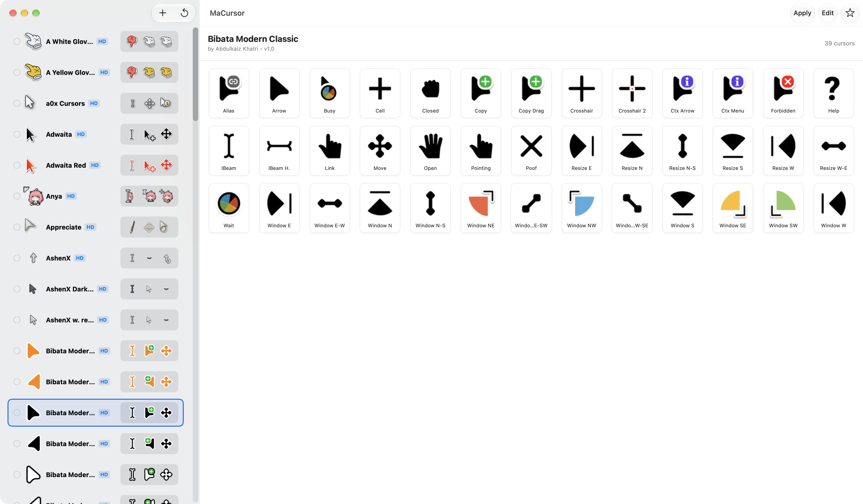Image resolution: width=863 pixels, height=504 pixels.
Task: Open the Window NE cursor tile
Action: point(481,208)
